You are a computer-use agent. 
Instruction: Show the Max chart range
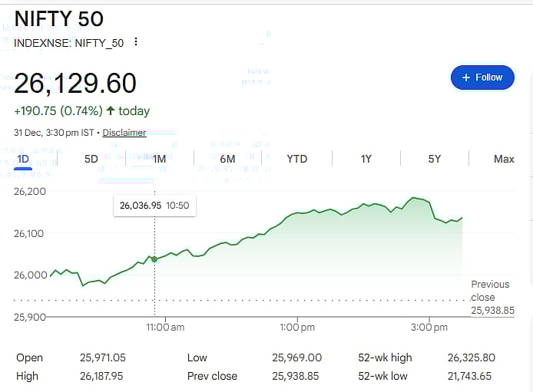(504, 159)
